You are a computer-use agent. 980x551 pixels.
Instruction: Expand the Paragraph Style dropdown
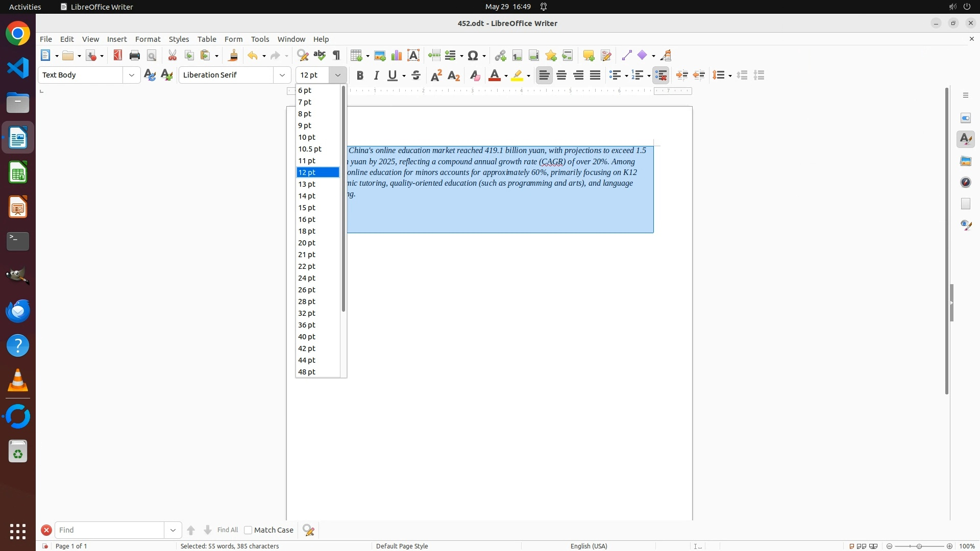(132, 76)
